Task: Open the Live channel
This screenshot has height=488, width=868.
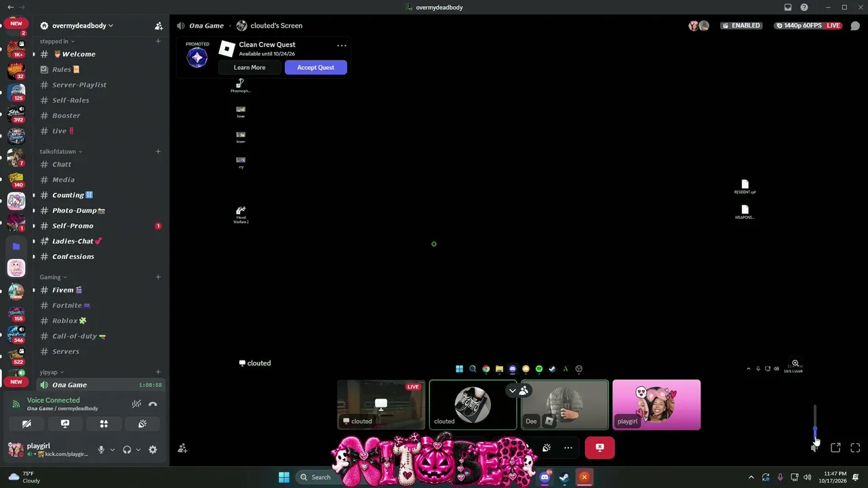Action: coord(100,131)
